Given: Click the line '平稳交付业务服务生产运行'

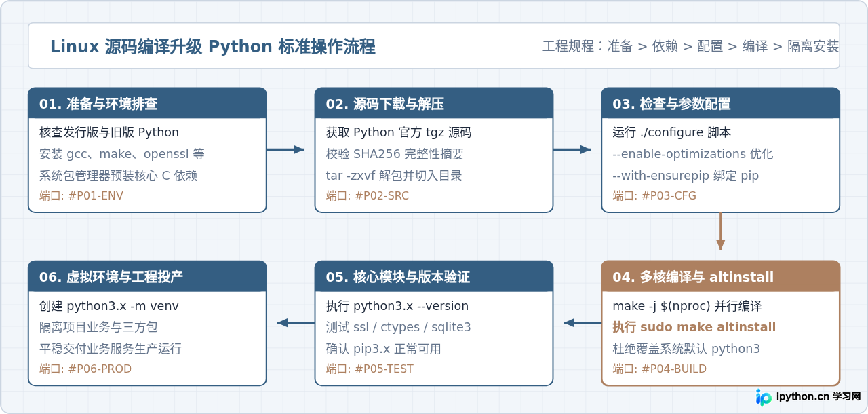Looking at the screenshot, I should click(x=111, y=349).
